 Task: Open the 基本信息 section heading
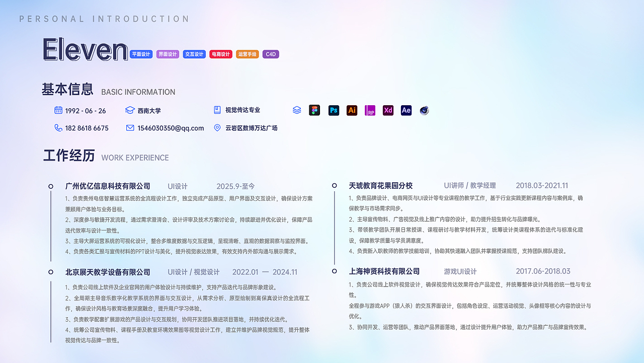(68, 89)
